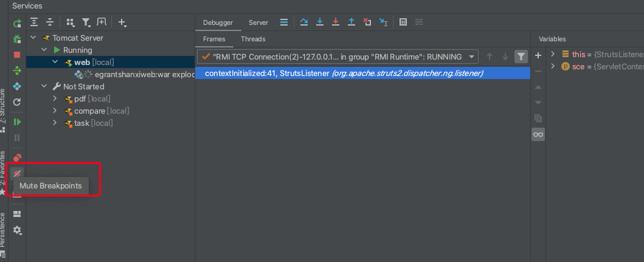Viewport: 644px width, 262px height.
Task: Toggle Mute Breakpoints icon
Action: click(x=17, y=173)
